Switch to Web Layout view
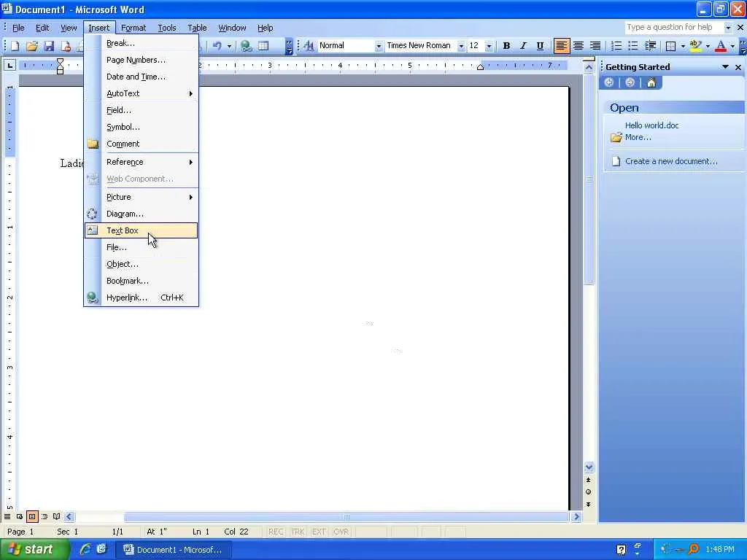Image resolution: width=747 pixels, height=560 pixels. click(20, 517)
